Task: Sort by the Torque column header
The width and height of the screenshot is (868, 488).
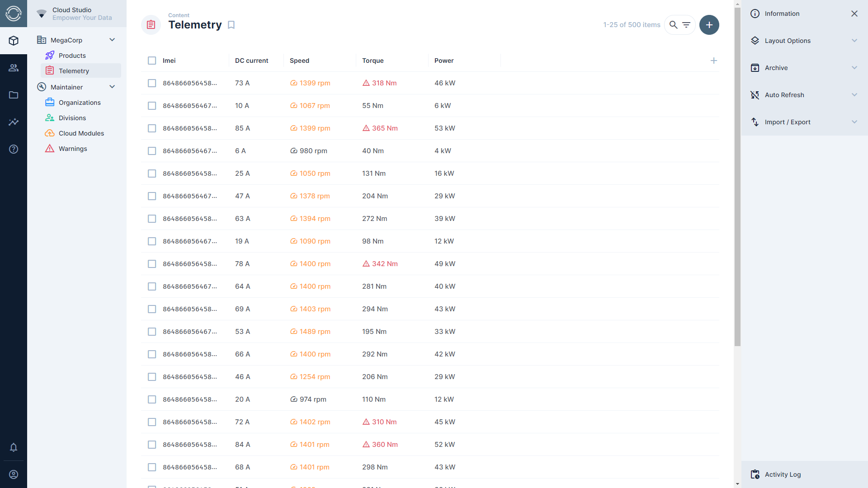Action: tap(373, 61)
